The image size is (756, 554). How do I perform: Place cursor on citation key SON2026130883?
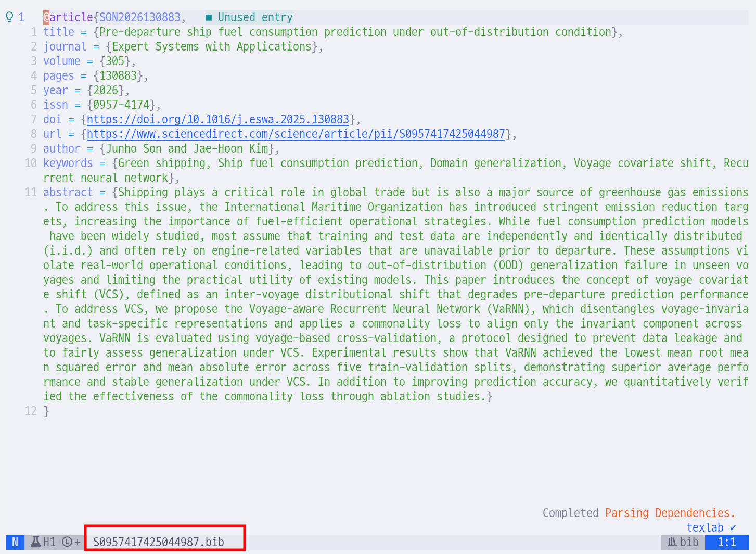coord(139,18)
